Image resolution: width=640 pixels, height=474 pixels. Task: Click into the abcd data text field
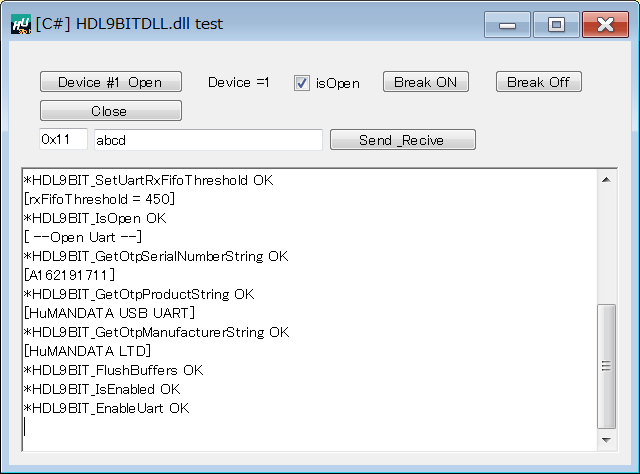pos(208,140)
